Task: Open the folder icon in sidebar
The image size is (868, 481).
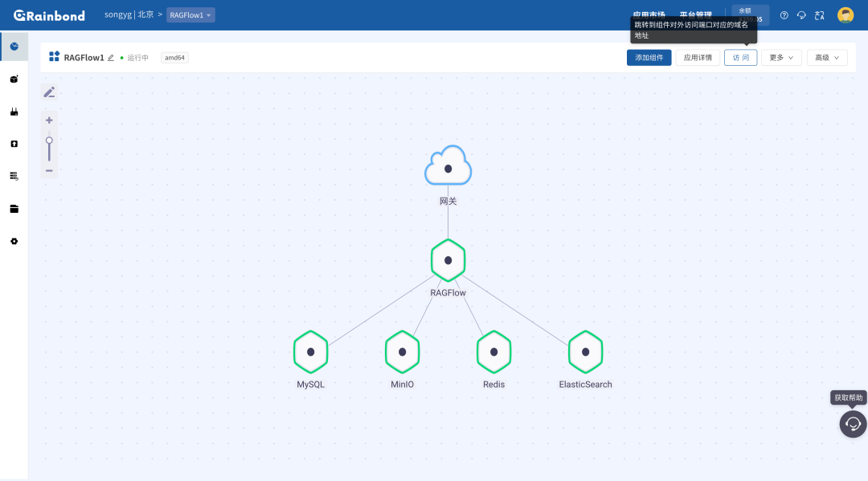Action: [14, 209]
